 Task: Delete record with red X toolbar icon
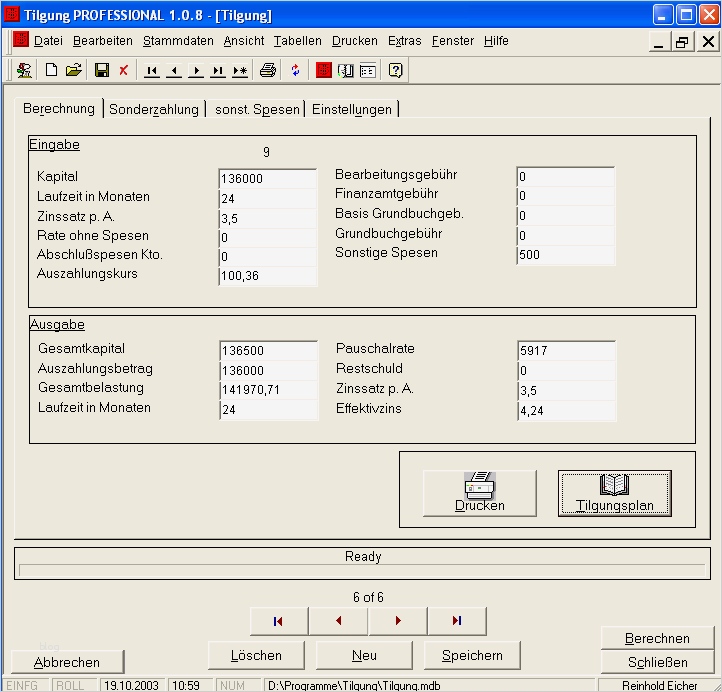[123, 70]
